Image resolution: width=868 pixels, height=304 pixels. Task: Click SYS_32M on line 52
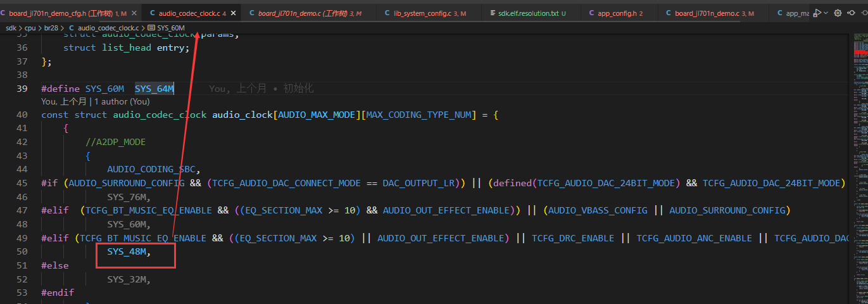point(127,279)
